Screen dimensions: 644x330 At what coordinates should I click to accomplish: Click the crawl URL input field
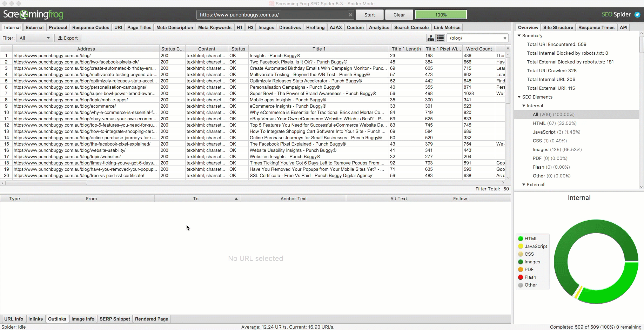(x=275, y=15)
